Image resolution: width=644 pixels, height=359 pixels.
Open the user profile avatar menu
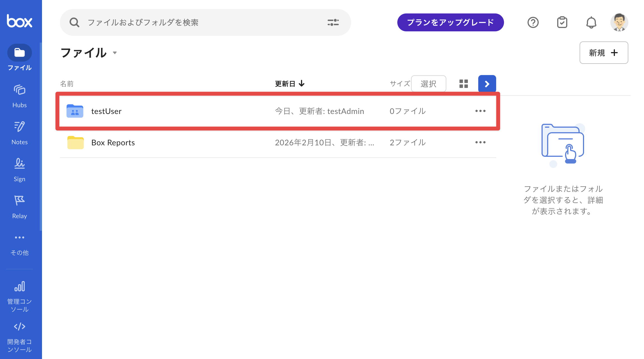[619, 22]
